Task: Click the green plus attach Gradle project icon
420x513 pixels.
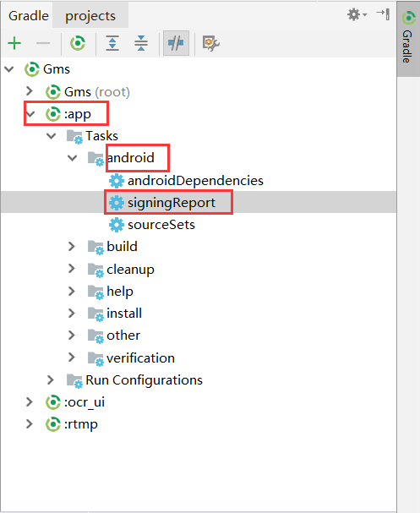Action: pos(14,43)
